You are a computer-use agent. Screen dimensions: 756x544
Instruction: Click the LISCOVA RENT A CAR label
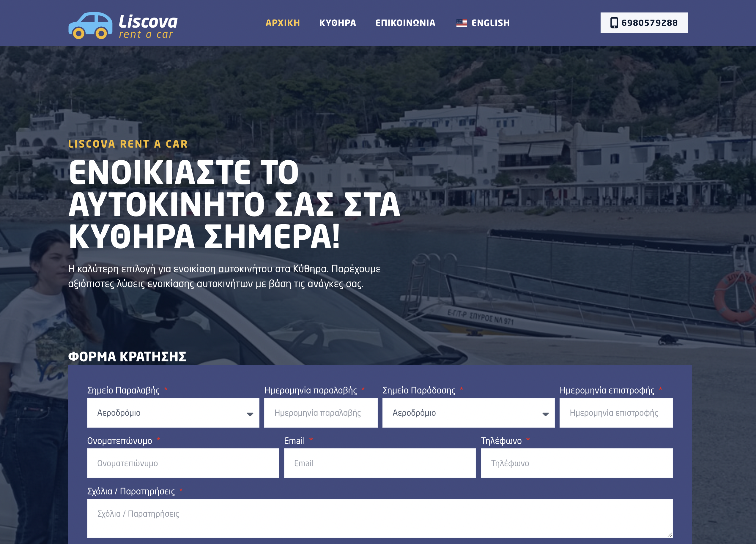pyautogui.click(x=128, y=144)
